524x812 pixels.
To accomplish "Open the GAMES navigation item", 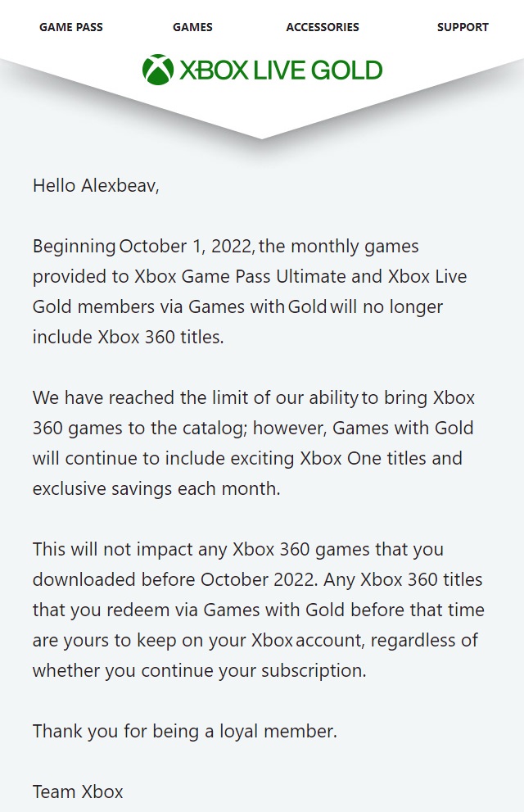I will (x=192, y=27).
